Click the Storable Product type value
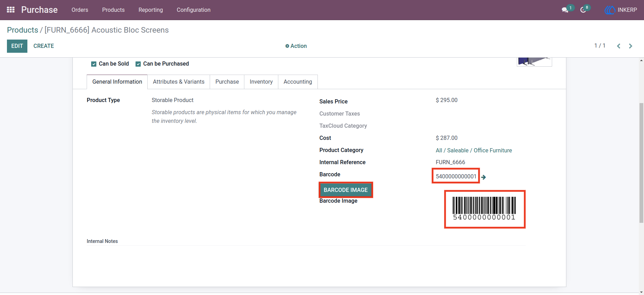644x295 pixels. coord(172,100)
